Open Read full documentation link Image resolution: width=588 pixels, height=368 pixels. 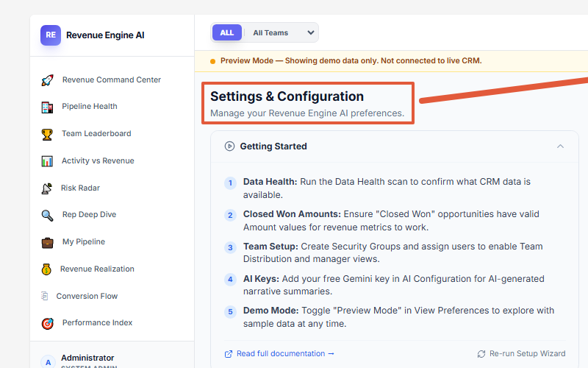tap(285, 354)
